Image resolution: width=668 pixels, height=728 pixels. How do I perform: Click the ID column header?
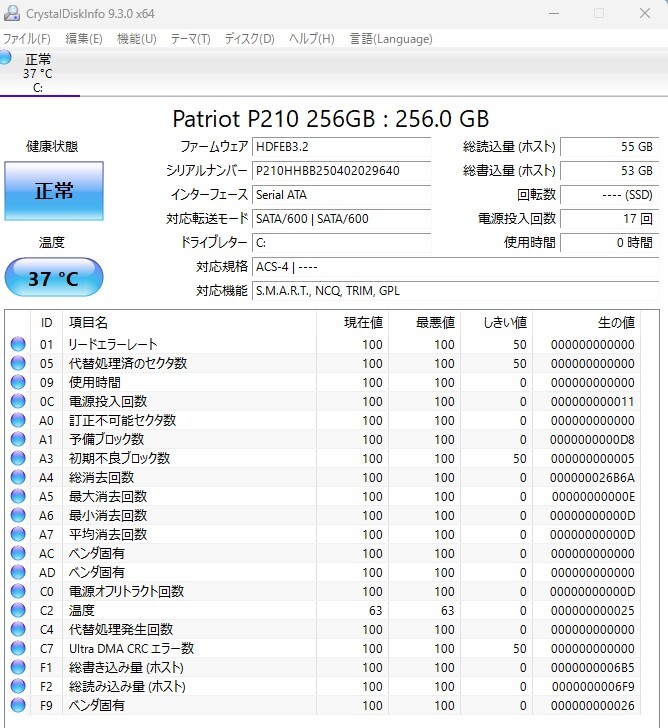[x=46, y=322]
